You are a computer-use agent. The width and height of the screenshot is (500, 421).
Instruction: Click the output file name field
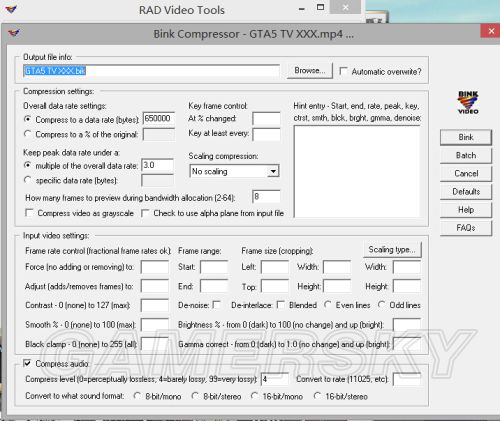[x=151, y=71]
